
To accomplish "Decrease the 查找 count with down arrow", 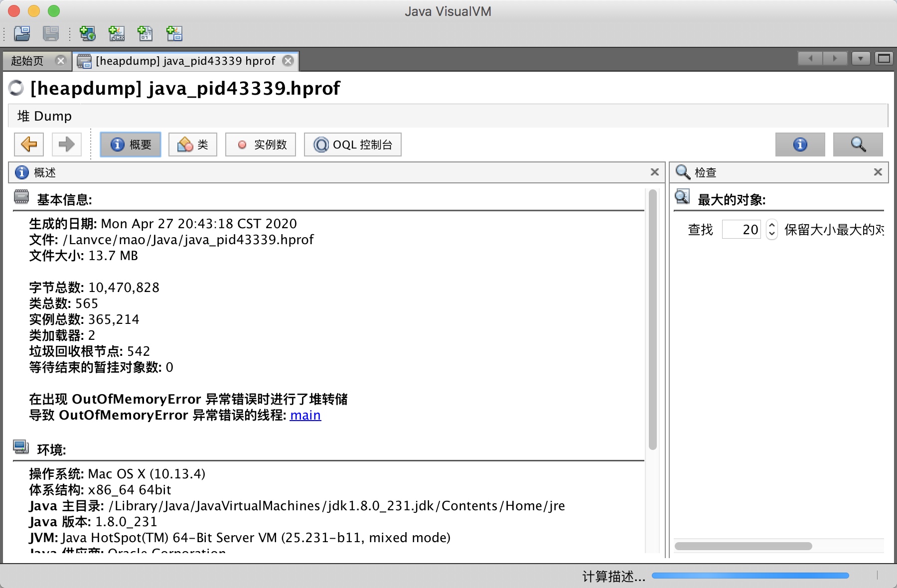I will pos(772,234).
